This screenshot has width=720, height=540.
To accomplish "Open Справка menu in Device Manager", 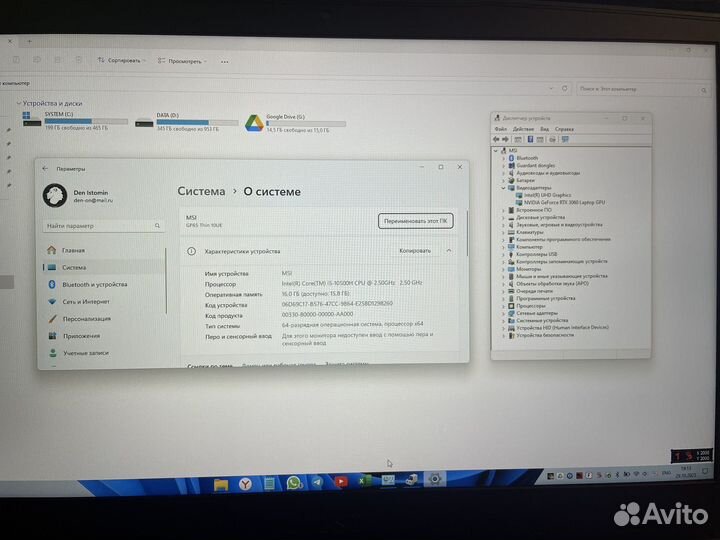I will pos(564,129).
